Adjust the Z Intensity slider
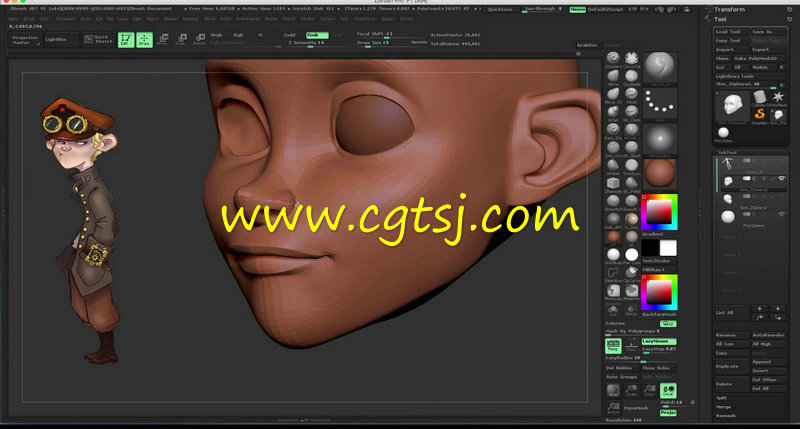 pos(317,43)
